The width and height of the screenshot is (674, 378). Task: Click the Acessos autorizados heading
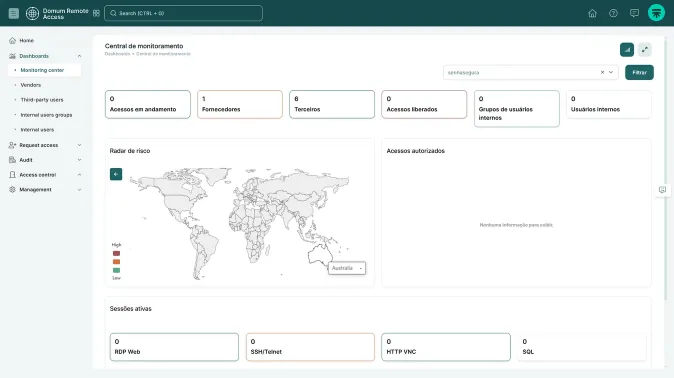pos(415,151)
